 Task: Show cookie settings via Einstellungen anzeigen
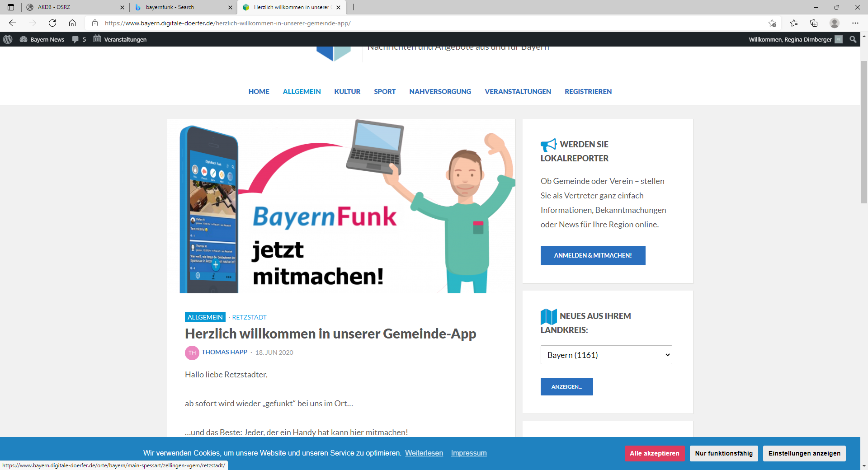tap(804, 453)
